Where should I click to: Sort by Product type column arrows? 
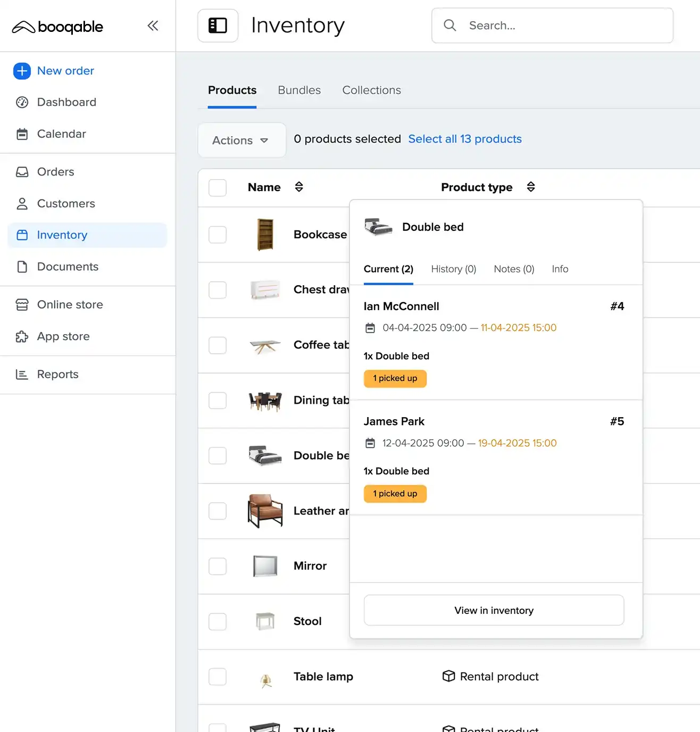click(x=530, y=187)
